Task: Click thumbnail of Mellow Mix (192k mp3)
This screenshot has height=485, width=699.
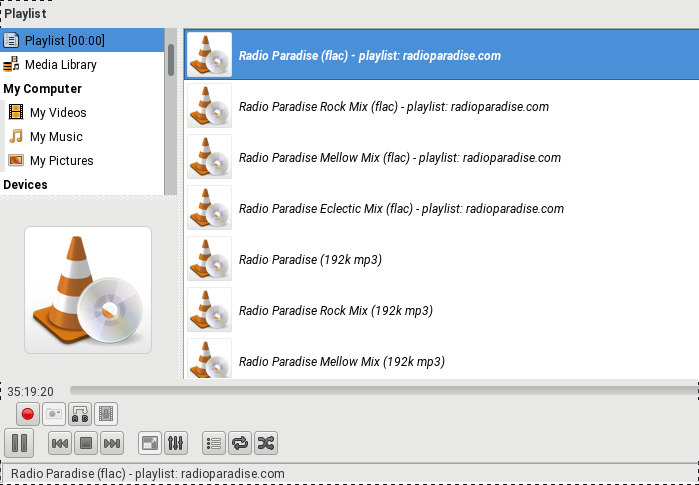Action: [210, 358]
